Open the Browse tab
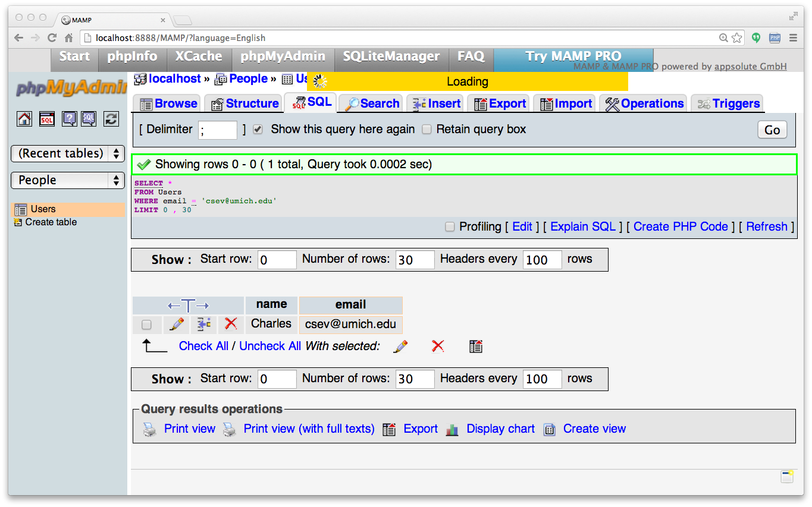 [x=168, y=103]
